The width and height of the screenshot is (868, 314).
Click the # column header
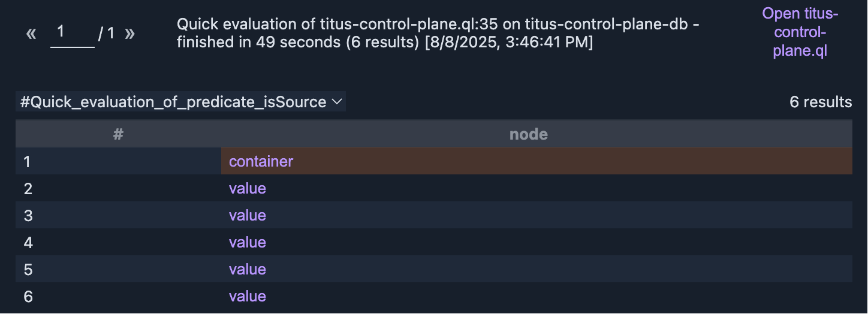118,134
